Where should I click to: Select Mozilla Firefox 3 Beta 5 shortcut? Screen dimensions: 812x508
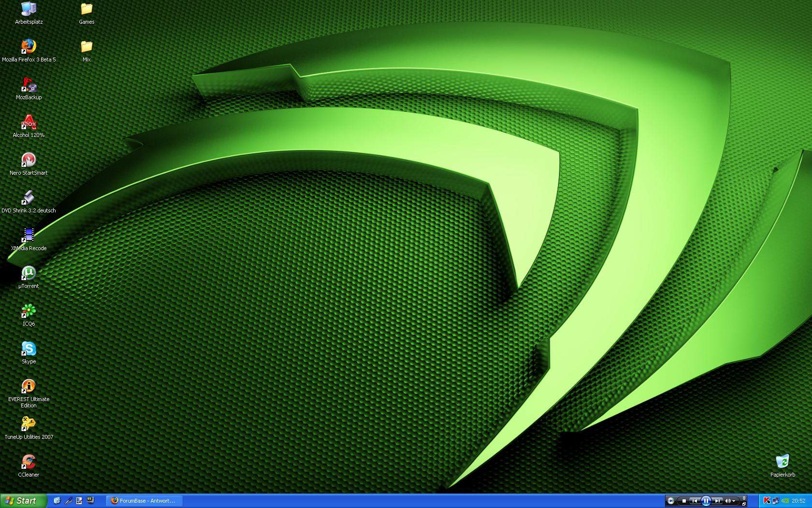tap(29, 51)
